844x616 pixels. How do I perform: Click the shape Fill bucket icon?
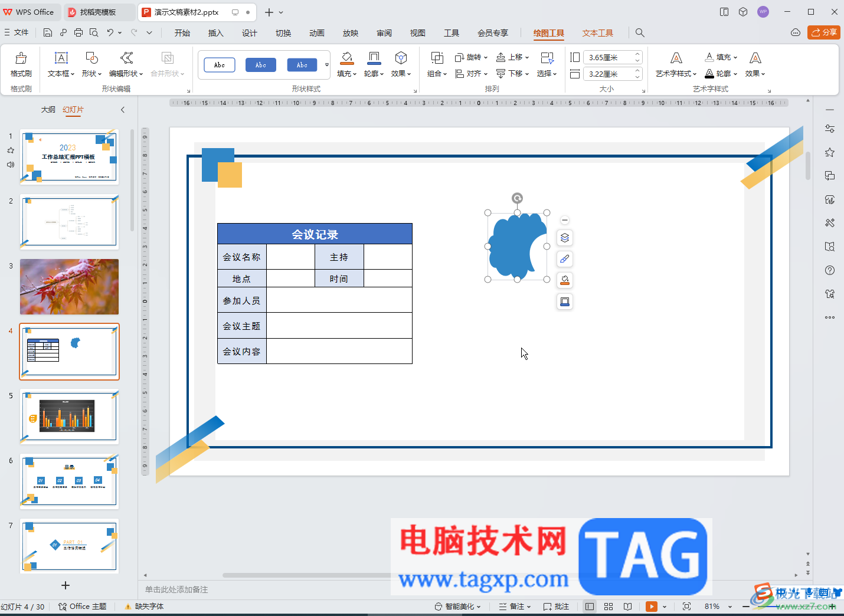coord(347,58)
